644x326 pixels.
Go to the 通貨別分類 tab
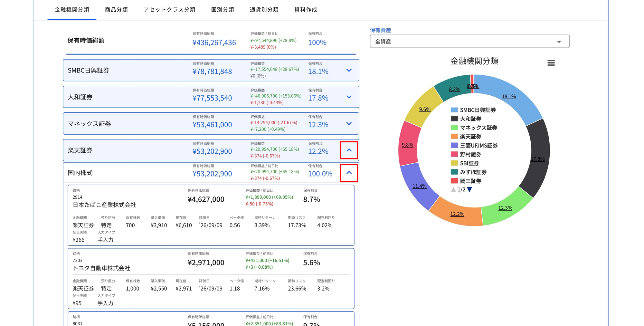264,10
